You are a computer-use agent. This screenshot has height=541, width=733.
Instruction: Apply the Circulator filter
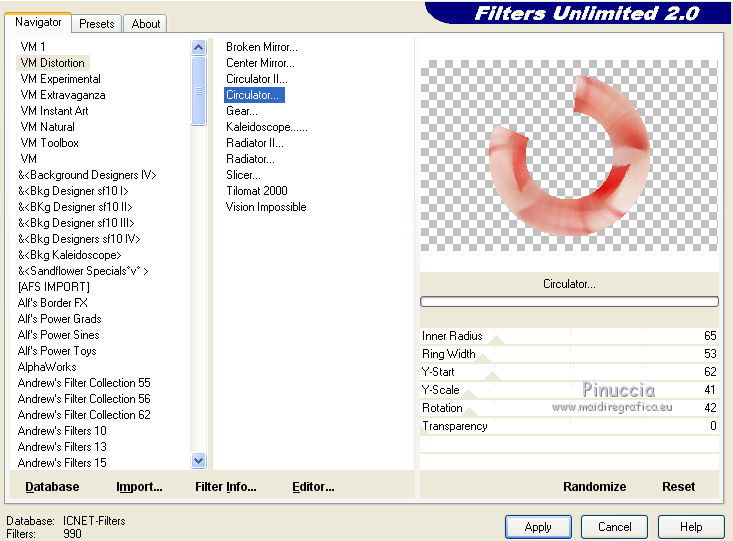pos(538,527)
